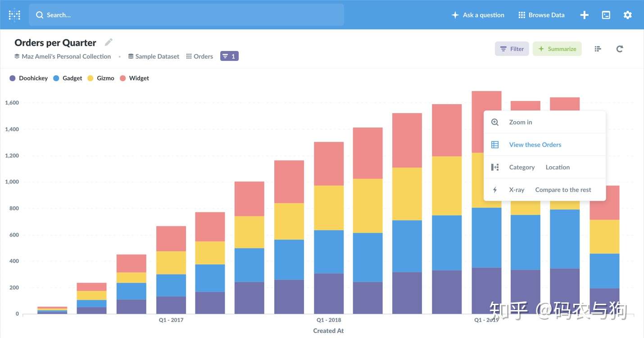
Task: Break out by Category in popup
Action: 522,167
